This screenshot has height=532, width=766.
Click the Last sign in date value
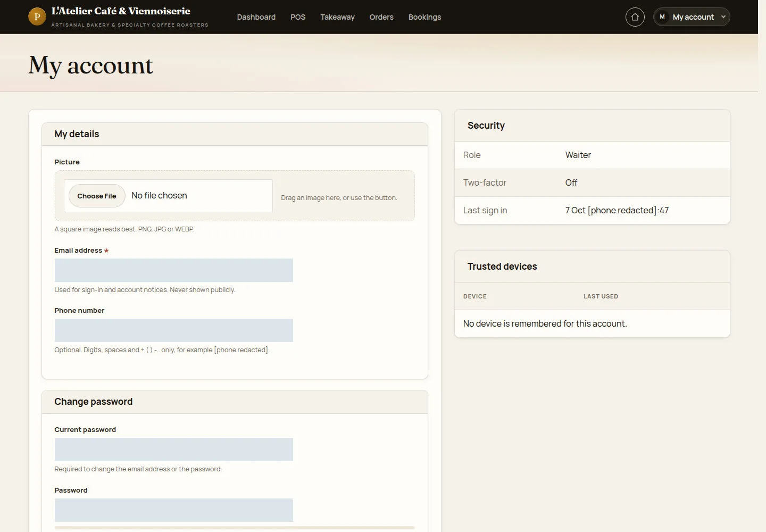[x=617, y=210]
